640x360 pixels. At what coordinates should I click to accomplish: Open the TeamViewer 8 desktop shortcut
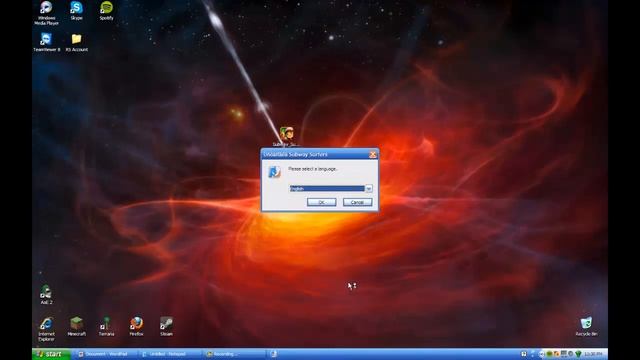click(47, 42)
